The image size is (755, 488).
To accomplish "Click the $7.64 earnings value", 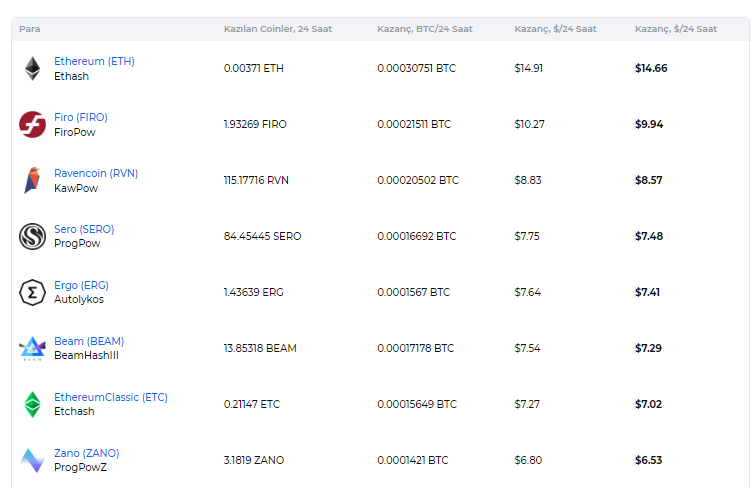I will (528, 292).
